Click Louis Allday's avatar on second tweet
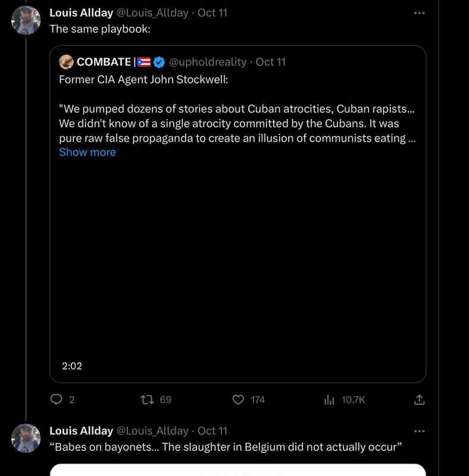 [26, 439]
